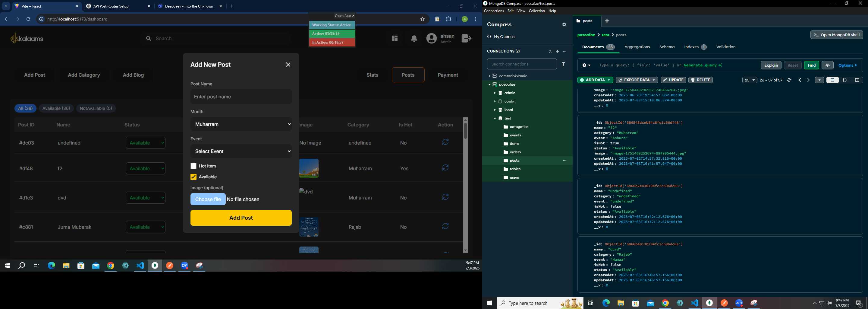Click the ahsan user avatar icon

click(432, 38)
